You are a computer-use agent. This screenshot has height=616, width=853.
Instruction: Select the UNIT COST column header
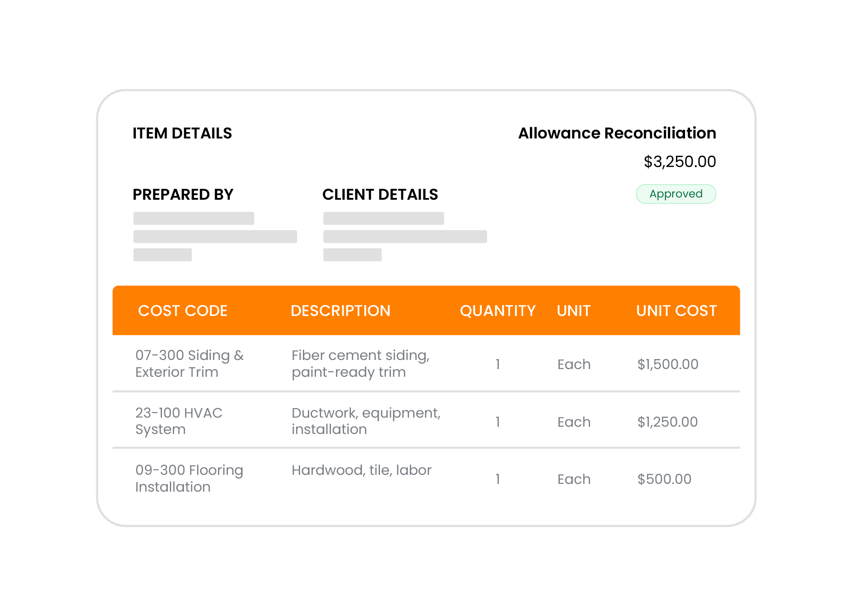pyautogui.click(x=676, y=310)
